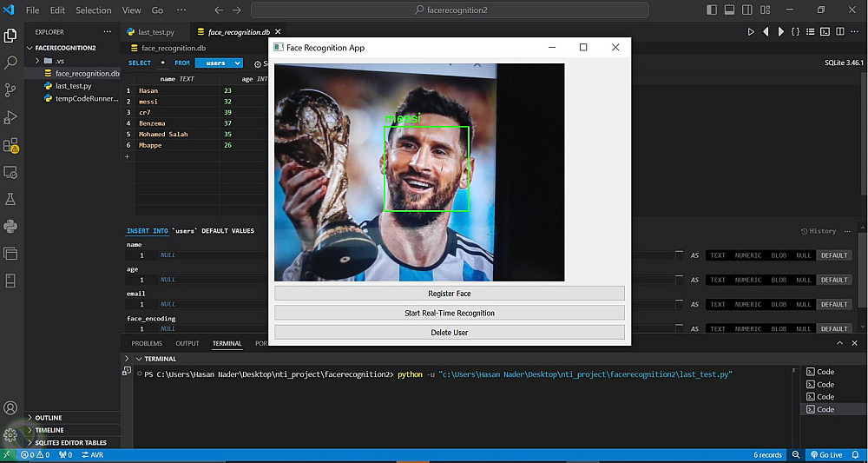
Task: Open the Extensions view with warning badge
Action: coord(10,145)
